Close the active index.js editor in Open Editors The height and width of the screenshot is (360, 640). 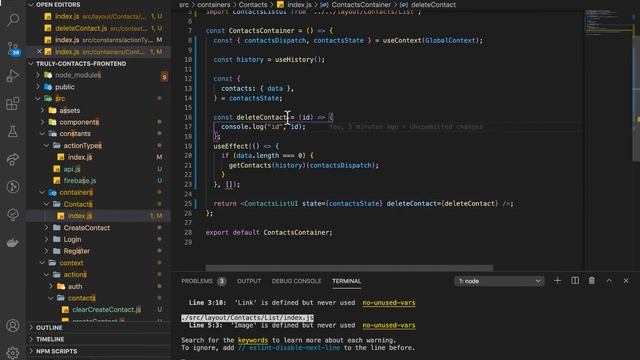39,51
